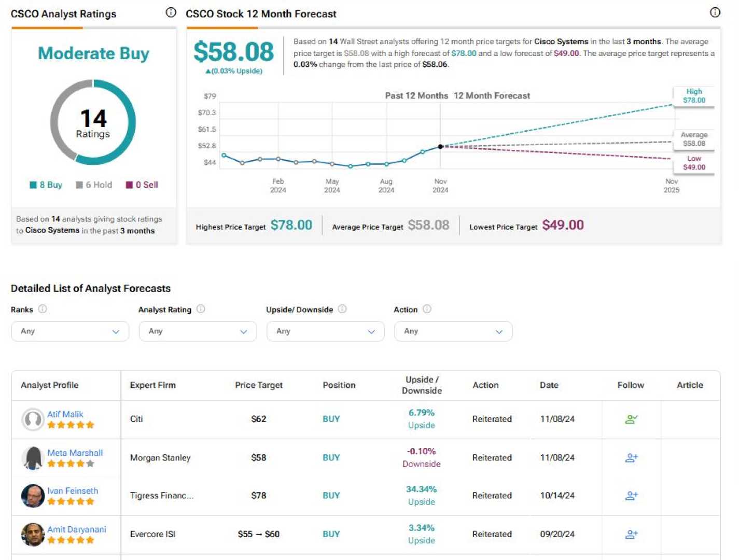Click the Average Price Target $58.08 value

(428, 225)
